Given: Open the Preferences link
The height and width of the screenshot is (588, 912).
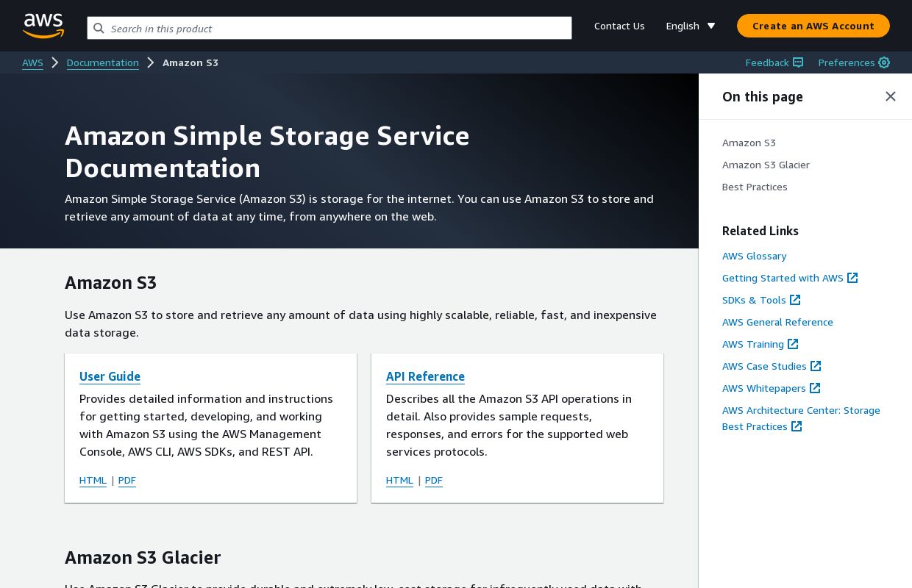Looking at the screenshot, I should coord(847,62).
